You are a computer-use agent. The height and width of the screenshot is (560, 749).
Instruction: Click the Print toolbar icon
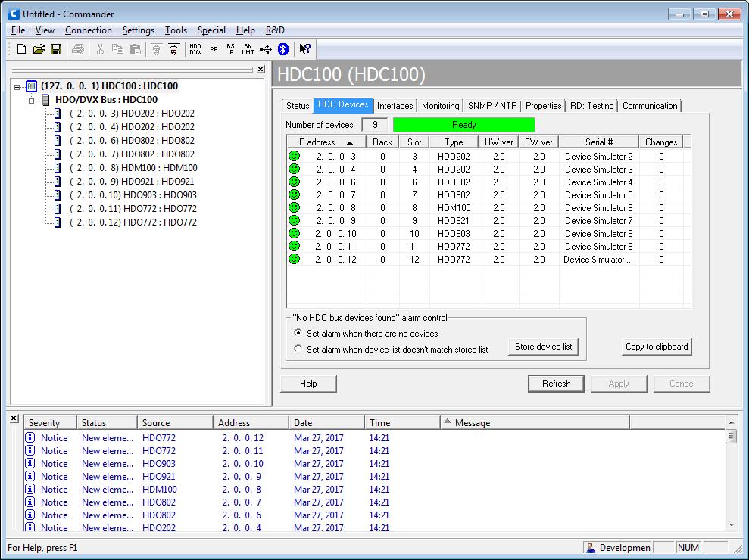[x=78, y=48]
